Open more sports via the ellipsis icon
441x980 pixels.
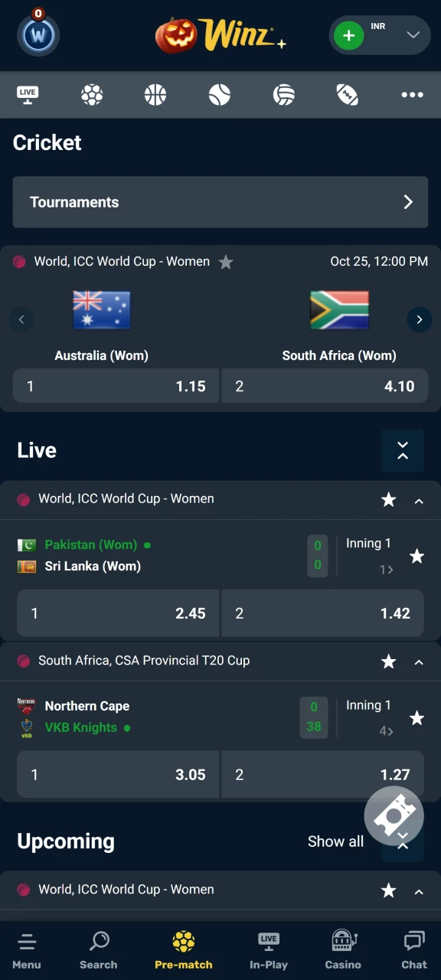click(x=412, y=95)
